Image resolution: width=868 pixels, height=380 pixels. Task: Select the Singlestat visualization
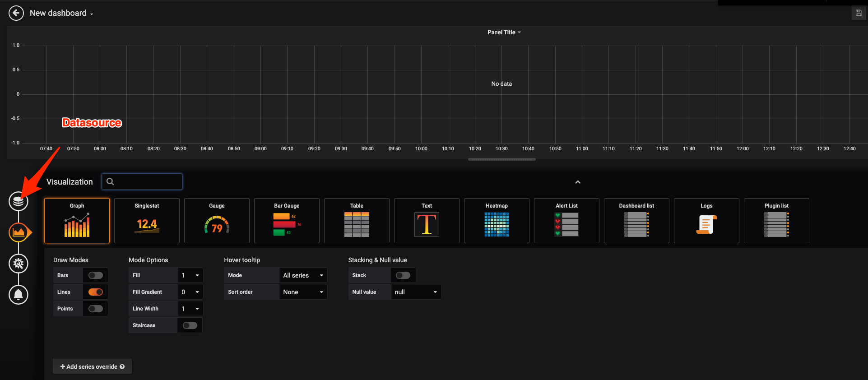click(x=147, y=221)
